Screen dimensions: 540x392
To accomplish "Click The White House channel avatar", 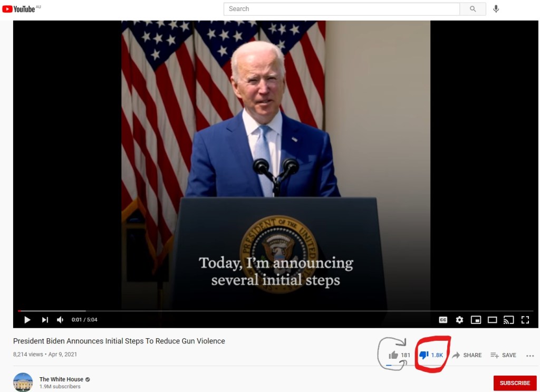I will (23, 383).
